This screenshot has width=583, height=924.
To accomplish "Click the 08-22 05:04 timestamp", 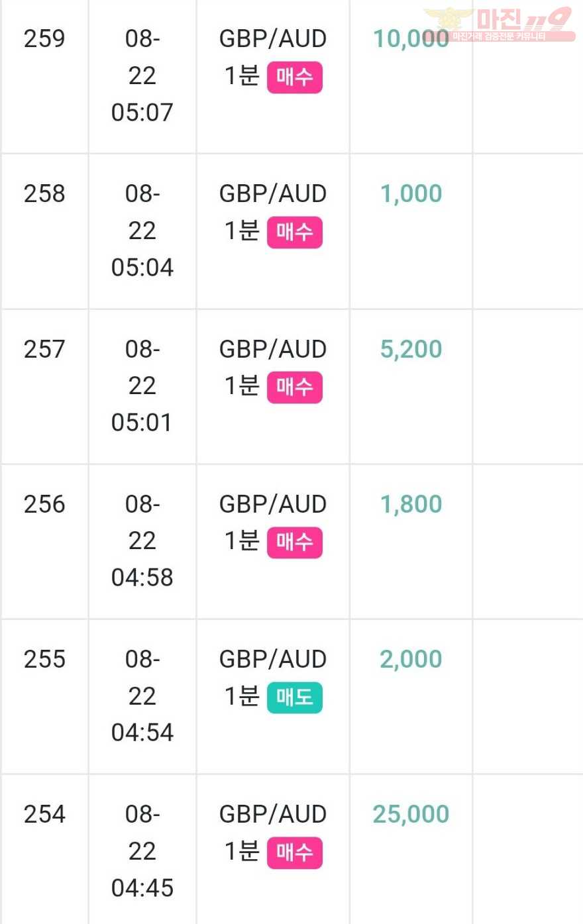I will 142,231.
